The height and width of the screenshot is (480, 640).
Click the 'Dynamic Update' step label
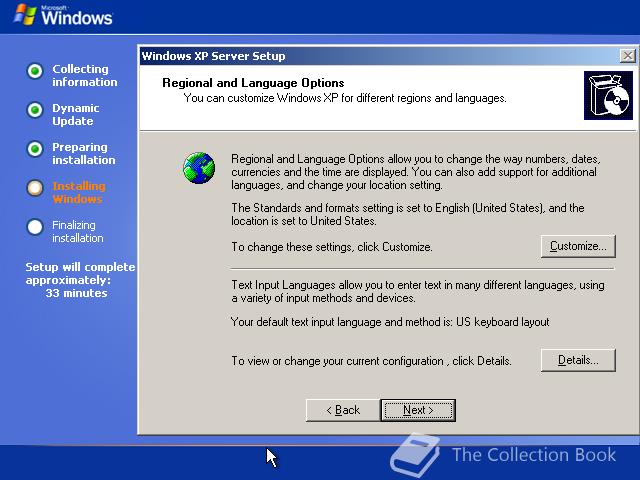(76, 115)
